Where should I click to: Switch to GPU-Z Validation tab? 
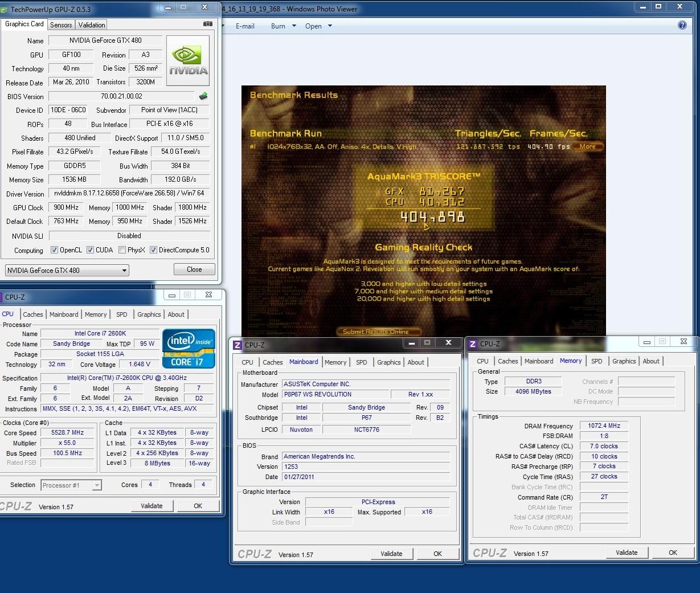pos(92,24)
